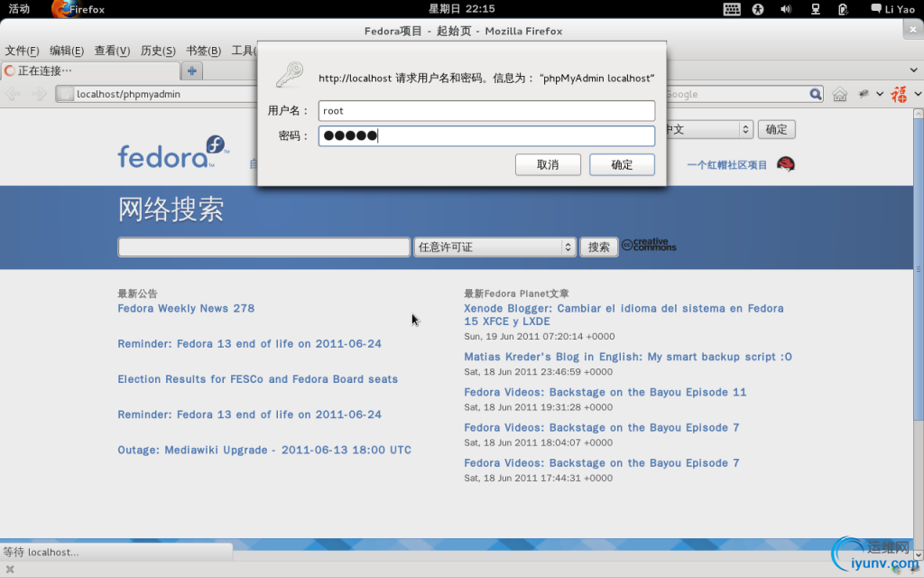Open Outage: Mediawiki Upgrade link

tap(264, 450)
